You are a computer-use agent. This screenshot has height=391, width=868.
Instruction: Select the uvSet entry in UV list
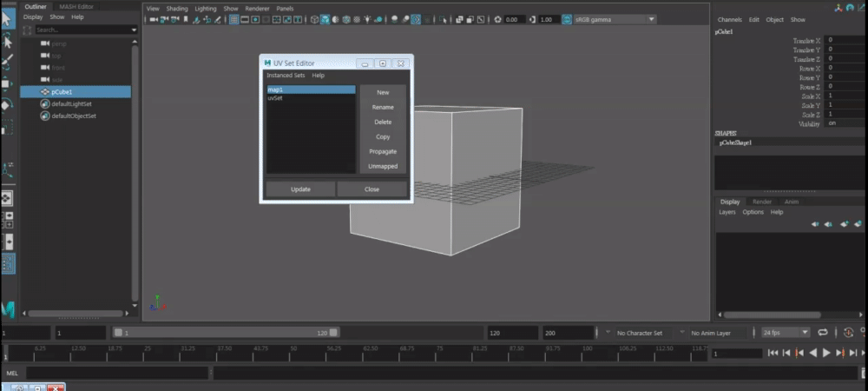click(311, 98)
